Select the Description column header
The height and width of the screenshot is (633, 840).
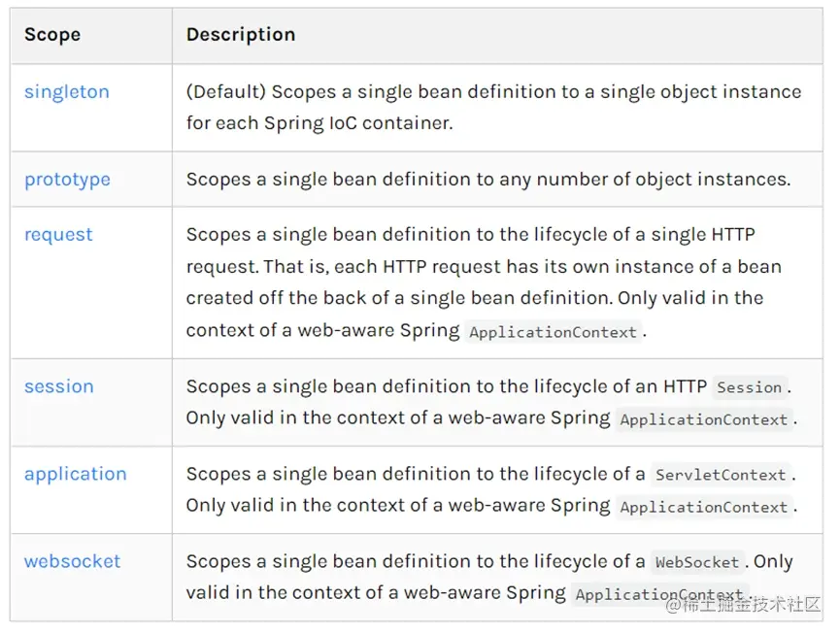[241, 35]
